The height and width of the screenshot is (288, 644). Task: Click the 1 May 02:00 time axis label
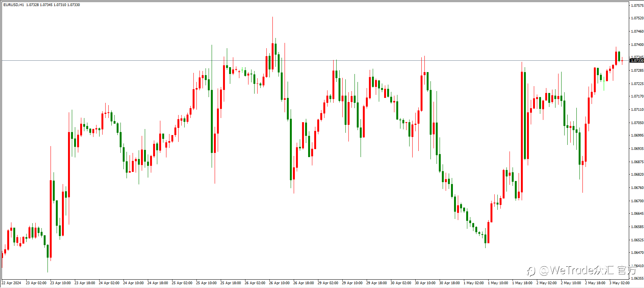tap(474, 283)
